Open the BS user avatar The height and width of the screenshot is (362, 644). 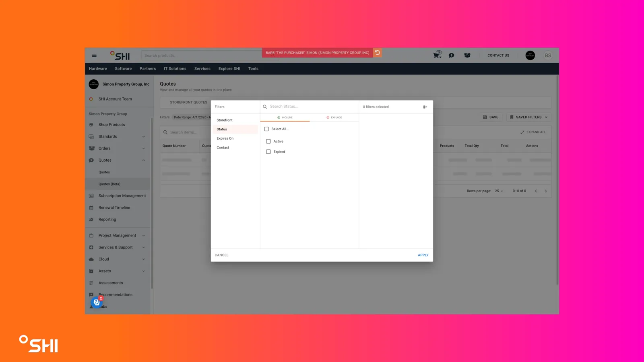pos(548,56)
